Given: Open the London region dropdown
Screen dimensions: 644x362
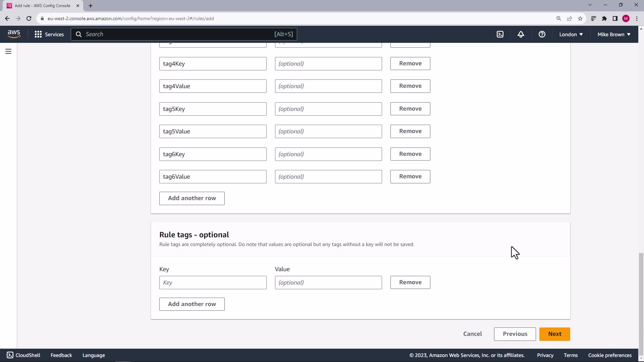Looking at the screenshot, I should [571, 34].
